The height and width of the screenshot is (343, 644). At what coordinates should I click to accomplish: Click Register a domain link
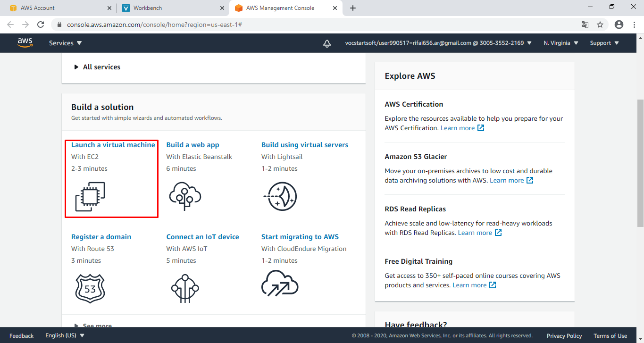[101, 237]
